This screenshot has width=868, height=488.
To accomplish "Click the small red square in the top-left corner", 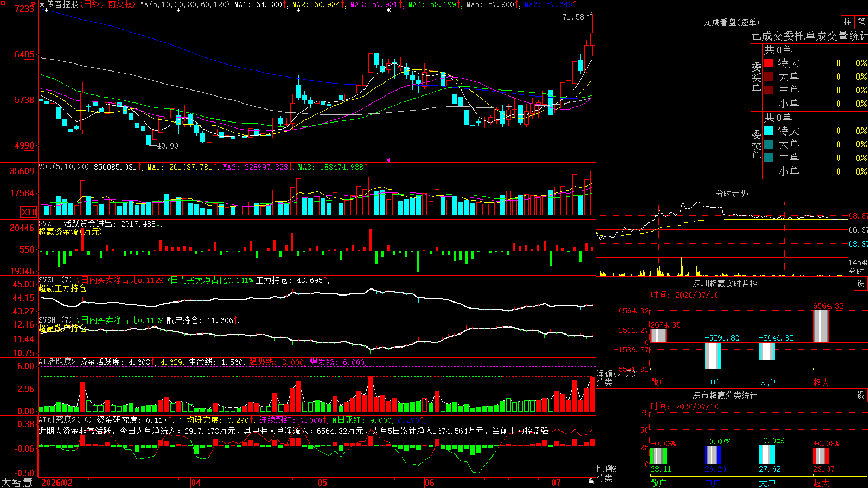I will (x=3, y=3).
